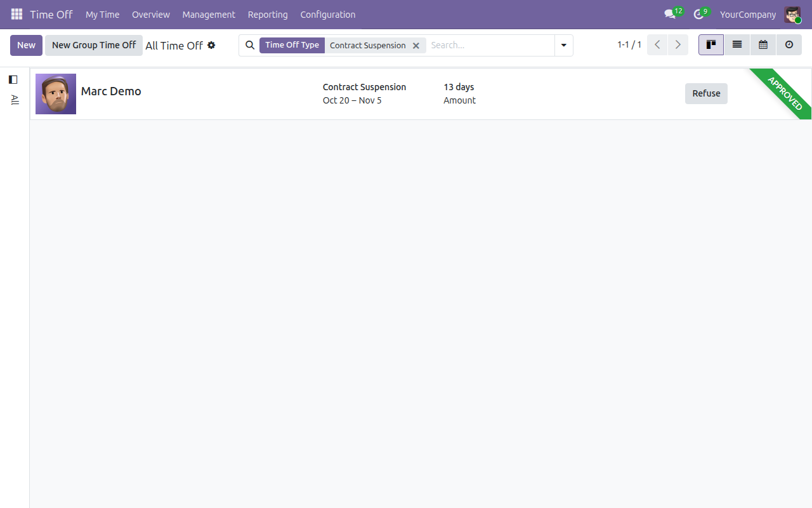The image size is (812, 508).
Task: Go to next page of records
Action: click(x=678, y=45)
